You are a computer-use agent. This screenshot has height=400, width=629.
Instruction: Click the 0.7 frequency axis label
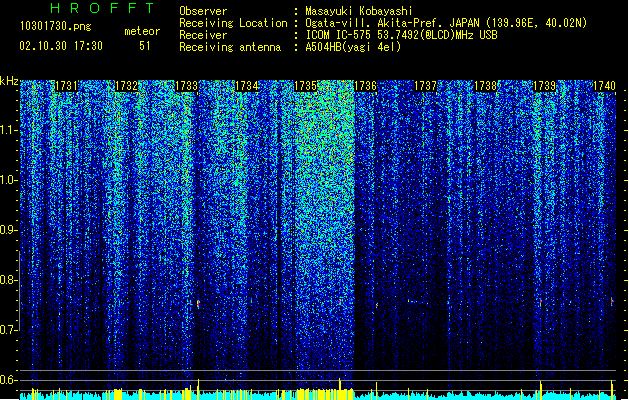[8, 330]
